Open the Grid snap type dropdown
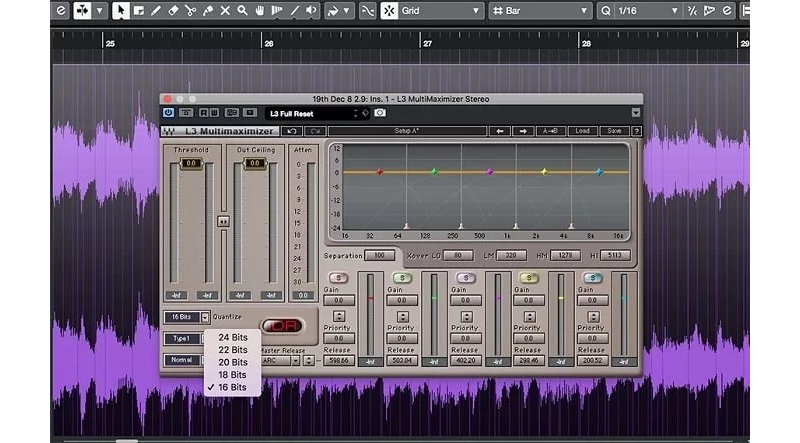The image size is (800, 443). point(440,10)
